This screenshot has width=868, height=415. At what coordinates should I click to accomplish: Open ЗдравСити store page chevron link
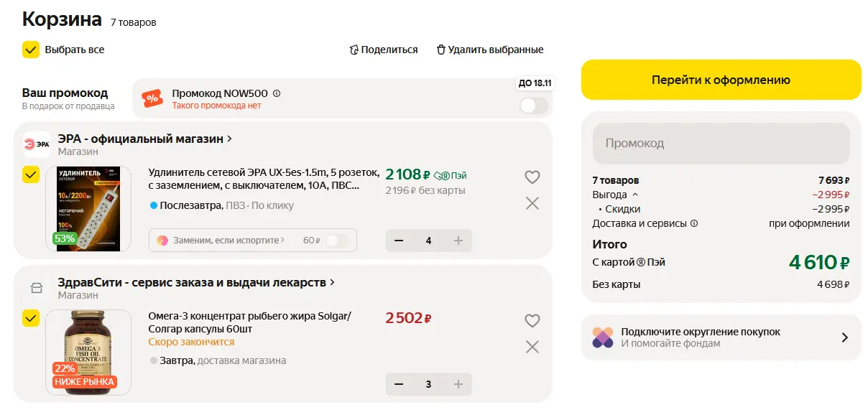pos(333,282)
